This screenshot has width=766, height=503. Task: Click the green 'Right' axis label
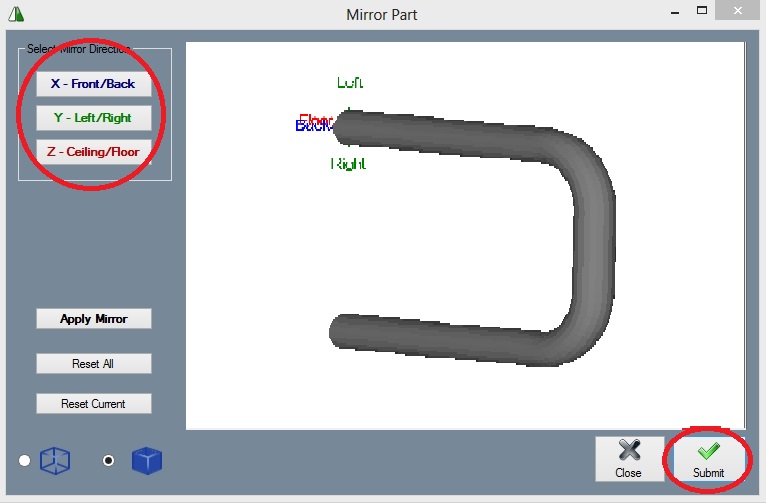(348, 163)
